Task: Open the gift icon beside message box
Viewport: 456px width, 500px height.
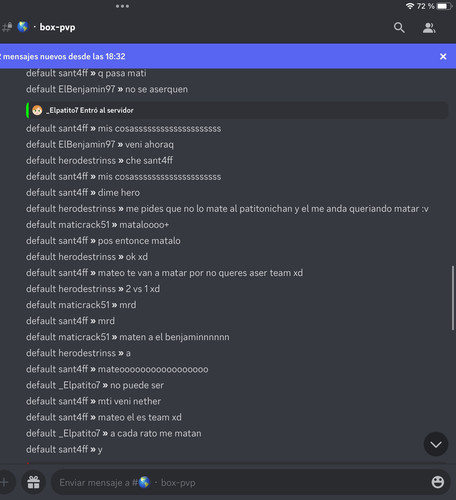Action: pyautogui.click(x=34, y=482)
